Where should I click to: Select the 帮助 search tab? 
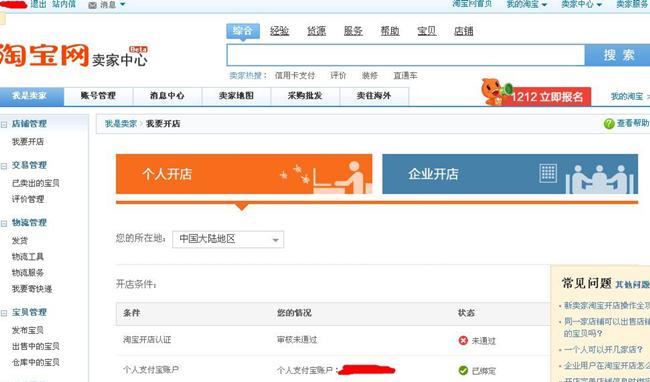point(390,31)
